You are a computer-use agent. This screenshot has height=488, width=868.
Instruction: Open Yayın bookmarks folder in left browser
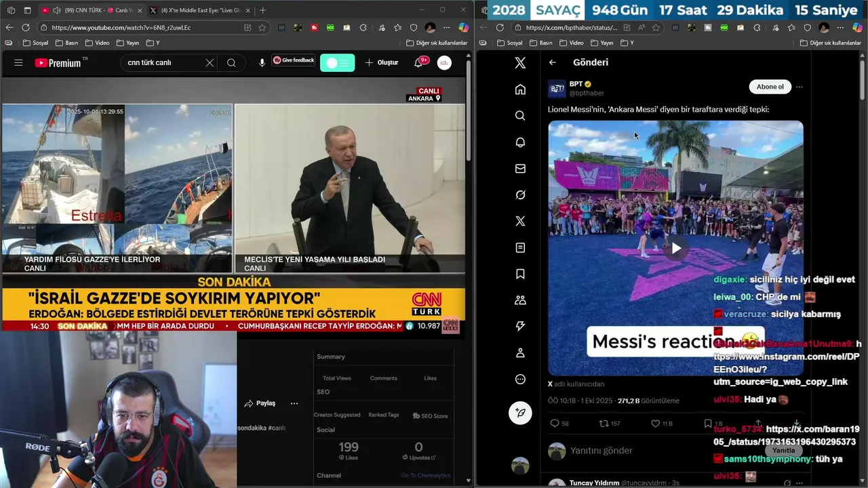coord(127,43)
